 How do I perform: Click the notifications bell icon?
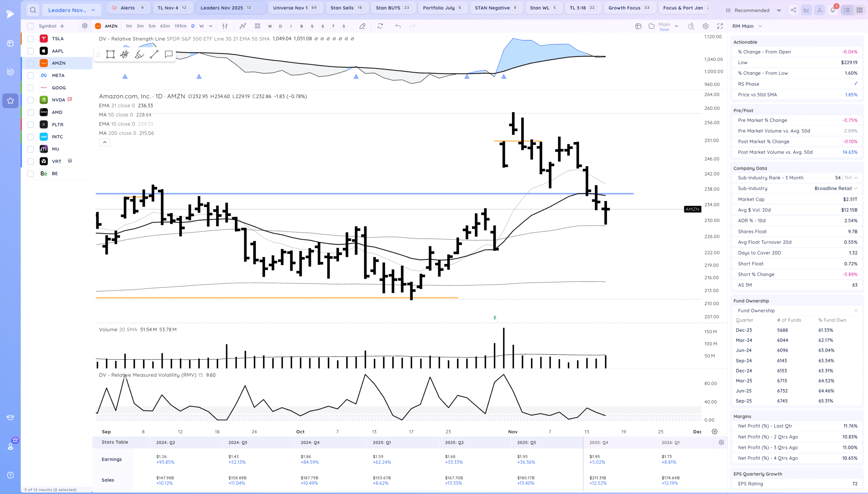[x=833, y=10]
